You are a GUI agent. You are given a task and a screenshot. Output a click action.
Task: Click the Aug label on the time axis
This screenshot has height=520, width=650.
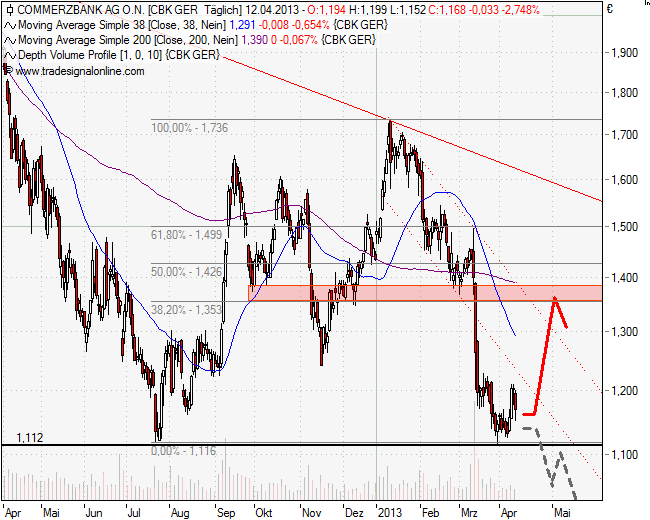(x=180, y=513)
